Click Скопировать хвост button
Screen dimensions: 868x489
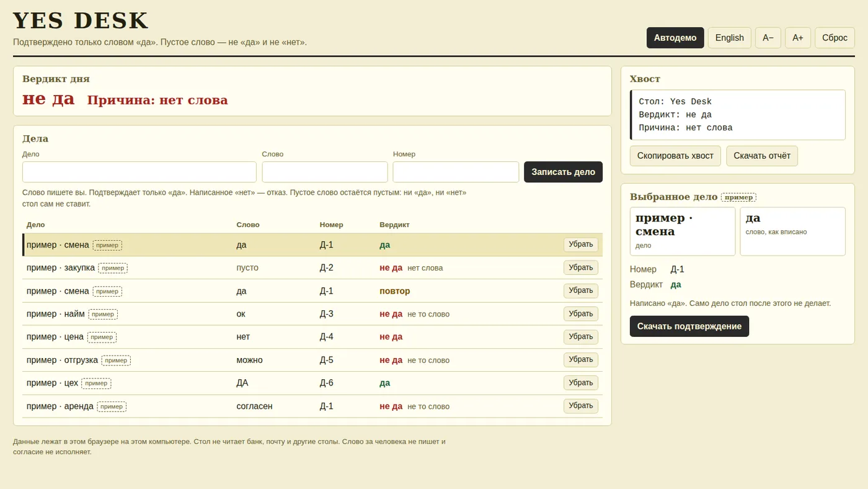[x=675, y=156]
